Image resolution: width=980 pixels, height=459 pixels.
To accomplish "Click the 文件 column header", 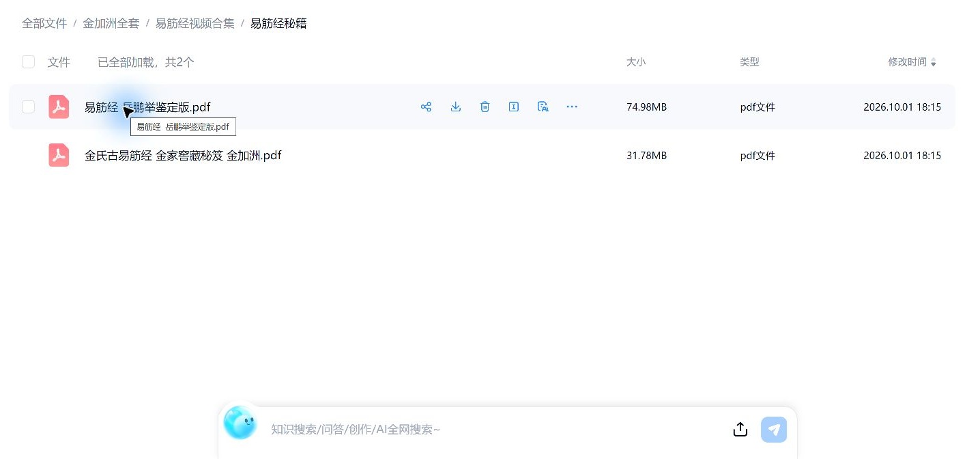I will click(59, 62).
